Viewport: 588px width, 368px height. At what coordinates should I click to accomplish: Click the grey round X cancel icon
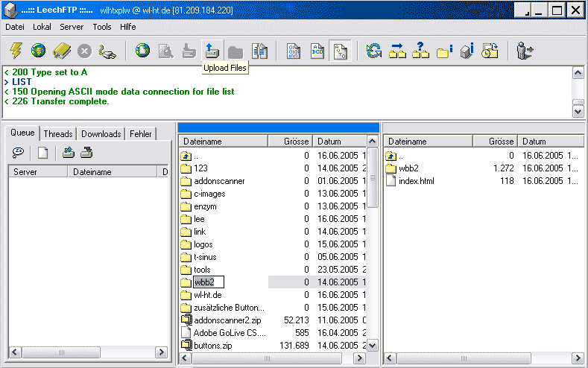[85, 51]
